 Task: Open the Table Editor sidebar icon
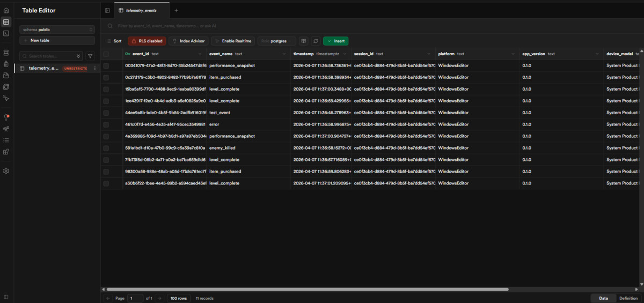click(x=6, y=22)
